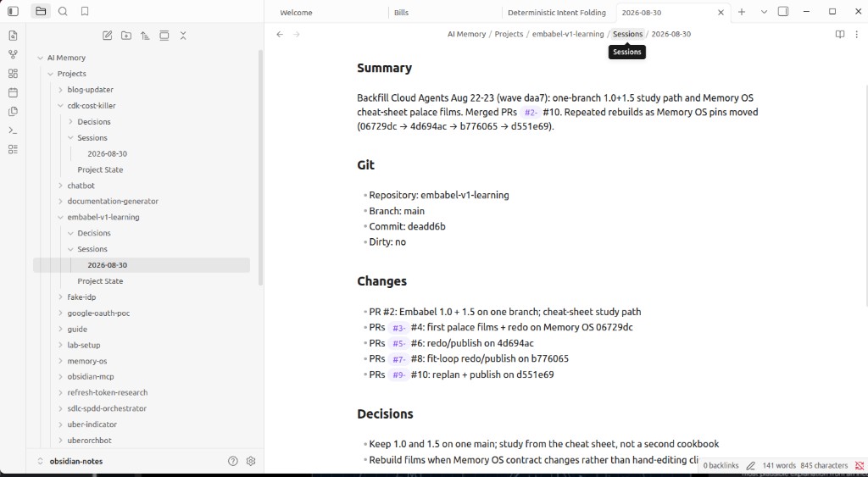Click embabel-v1-learning in breadcrumb
The image size is (868, 477).
[x=568, y=34]
